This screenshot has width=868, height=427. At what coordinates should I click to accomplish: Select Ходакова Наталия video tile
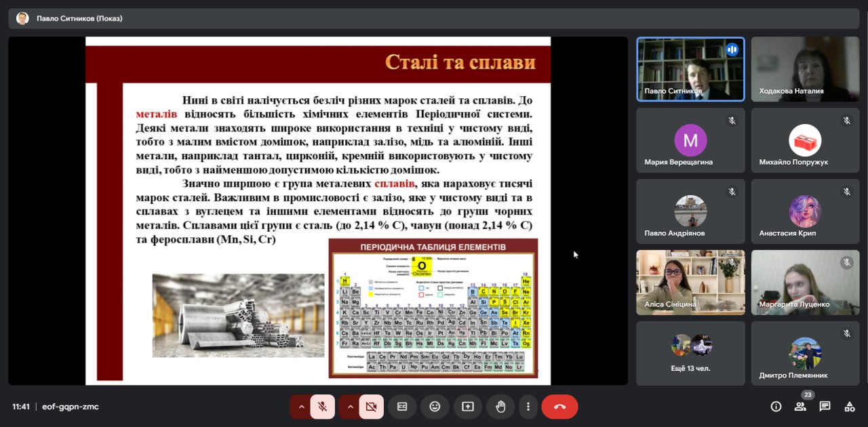pyautogui.click(x=805, y=69)
